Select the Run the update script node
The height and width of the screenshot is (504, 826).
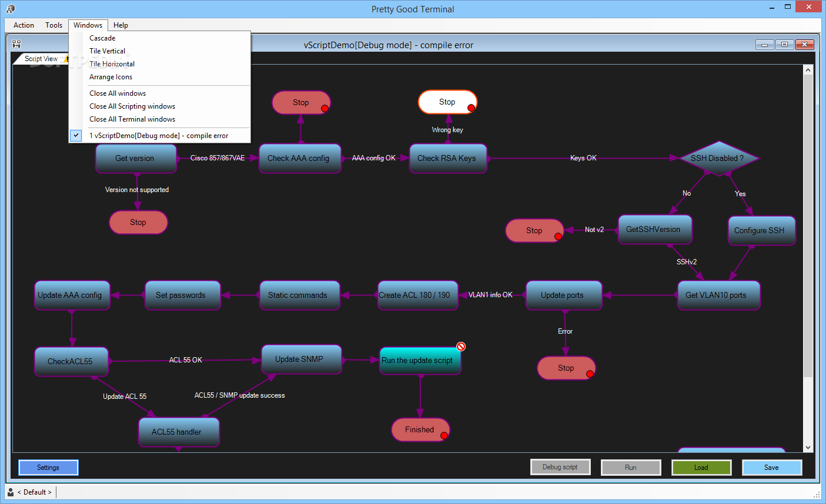[420, 361]
